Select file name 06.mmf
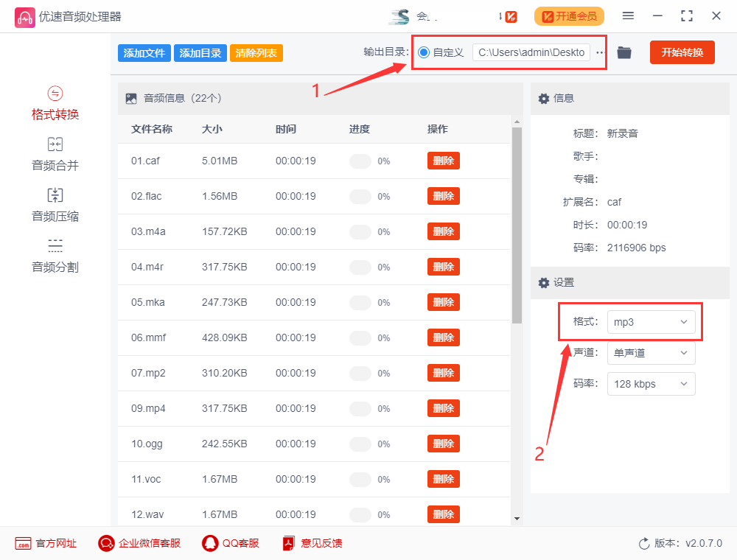The width and height of the screenshot is (737, 560). [x=149, y=337]
